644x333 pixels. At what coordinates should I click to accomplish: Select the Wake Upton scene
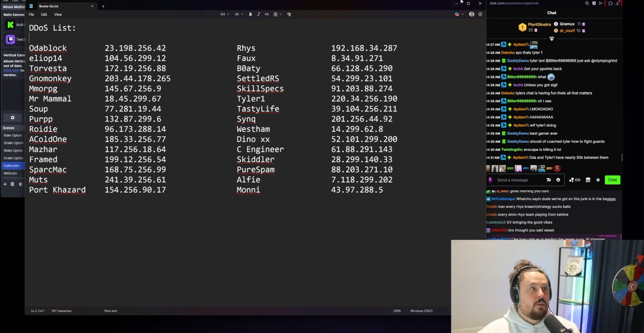[13, 150]
